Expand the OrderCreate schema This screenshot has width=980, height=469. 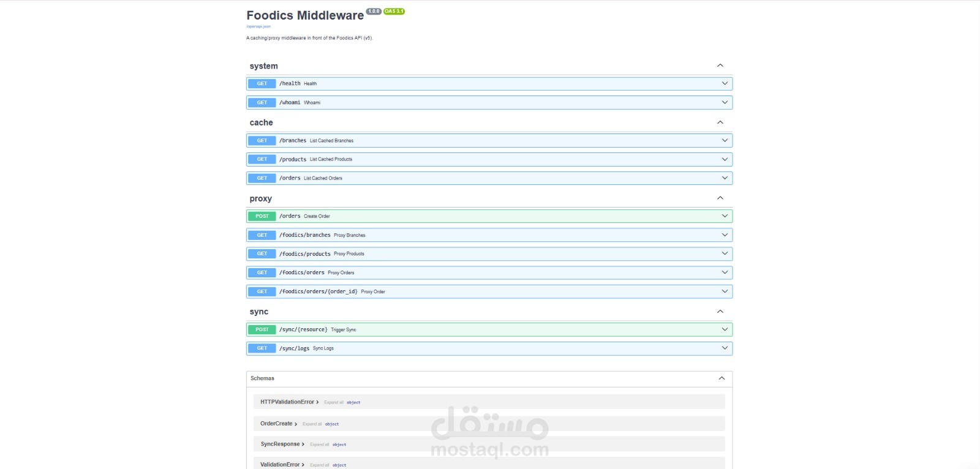tap(279, 424)
